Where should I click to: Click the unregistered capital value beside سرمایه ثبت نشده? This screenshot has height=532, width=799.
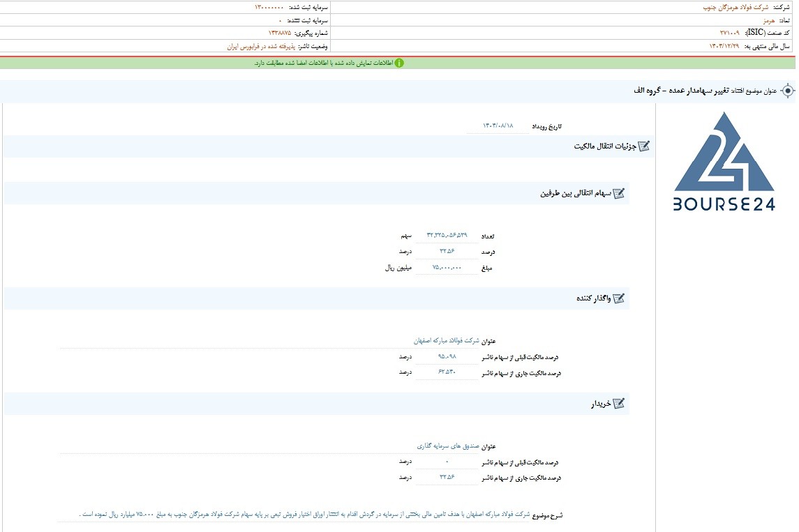click(280, 20)
